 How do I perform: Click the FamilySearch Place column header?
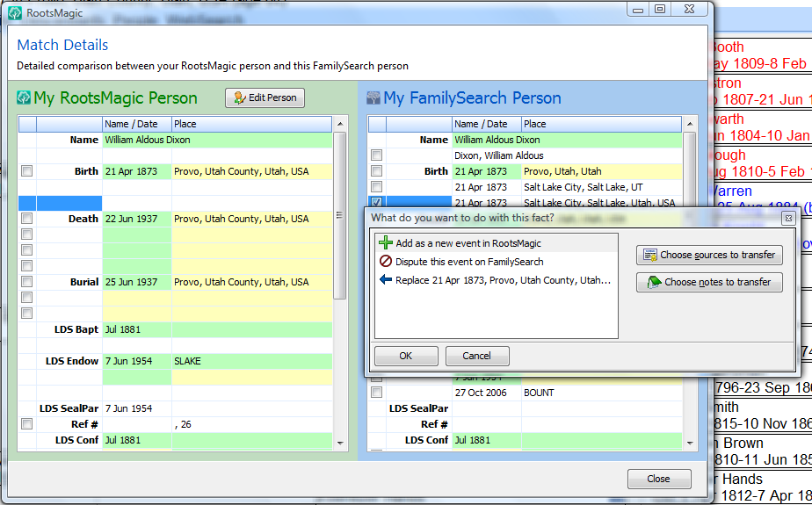tap(601, 124)
